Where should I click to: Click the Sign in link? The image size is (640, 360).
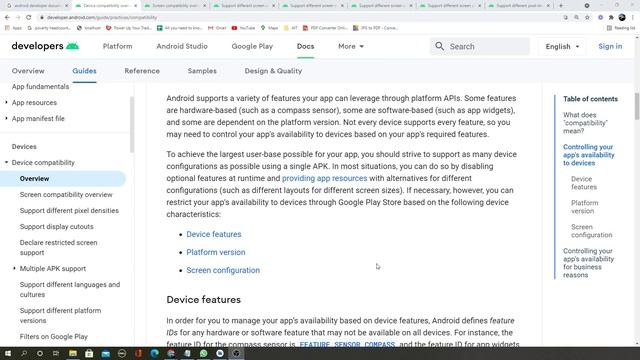click(x=610, y=47)
